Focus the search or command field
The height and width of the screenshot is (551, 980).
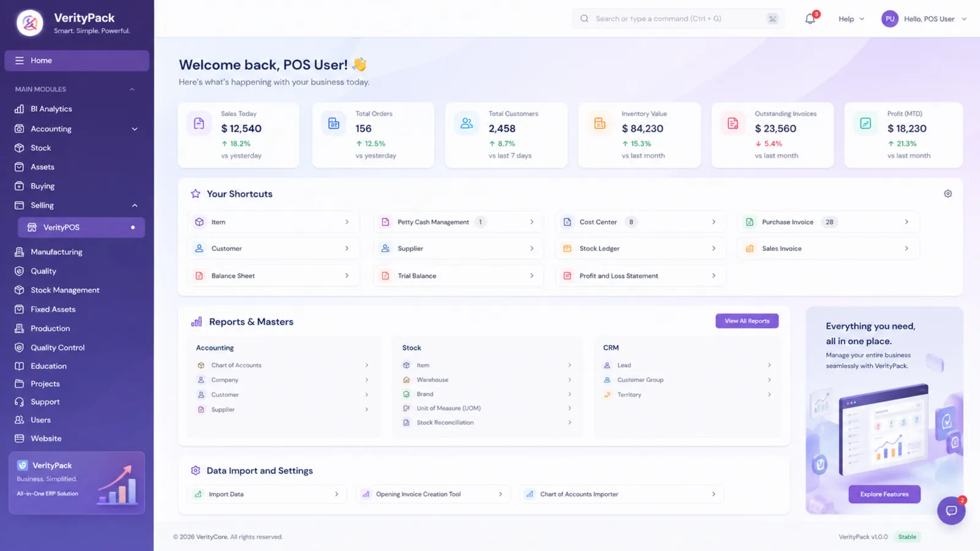pyautogui.click(x=678, y=19)
